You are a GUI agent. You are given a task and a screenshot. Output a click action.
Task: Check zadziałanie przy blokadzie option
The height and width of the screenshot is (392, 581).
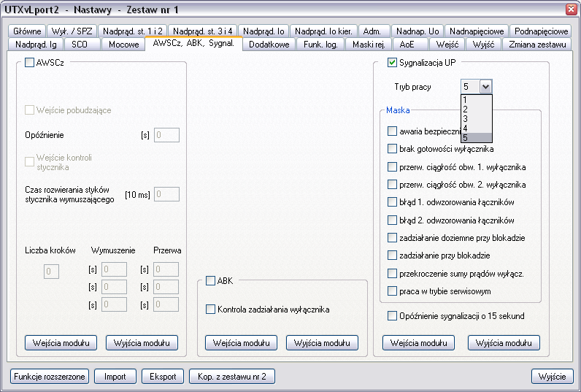[x=392, y=255]
